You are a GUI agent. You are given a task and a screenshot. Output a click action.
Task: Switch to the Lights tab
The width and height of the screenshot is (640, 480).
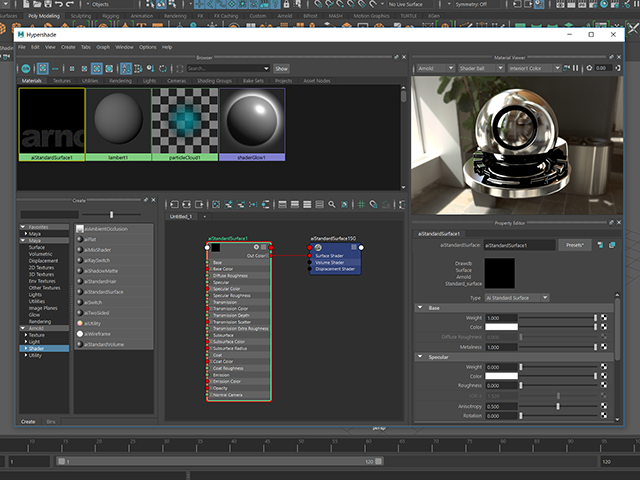click(x=149, y=81)
